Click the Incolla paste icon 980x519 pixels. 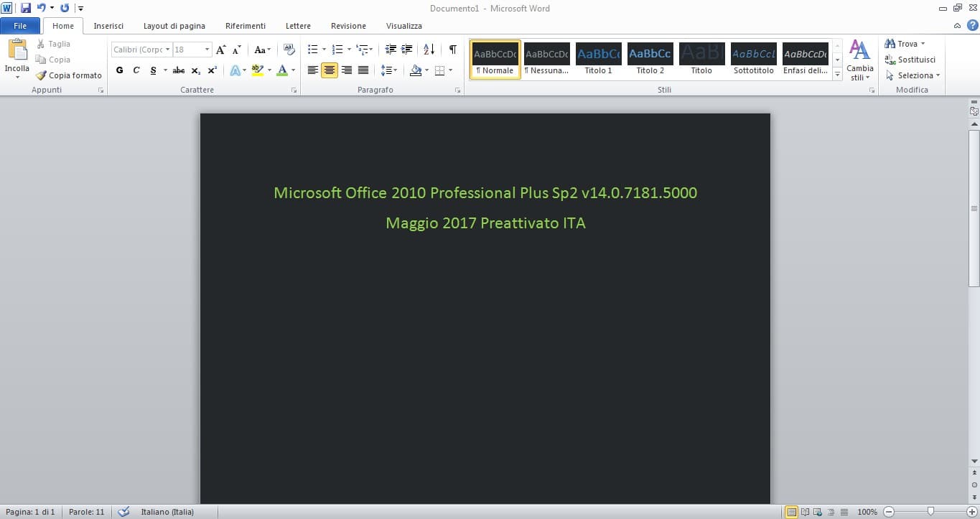(17, 50)
